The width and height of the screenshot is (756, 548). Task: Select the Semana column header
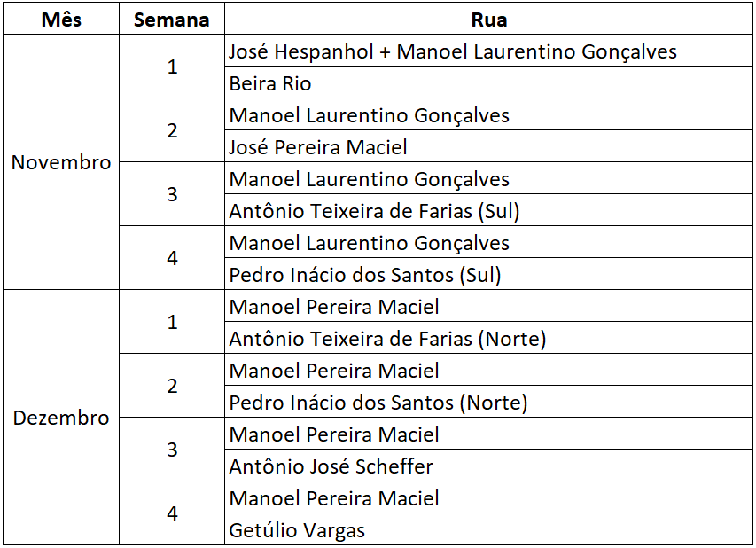click(172, 20)
